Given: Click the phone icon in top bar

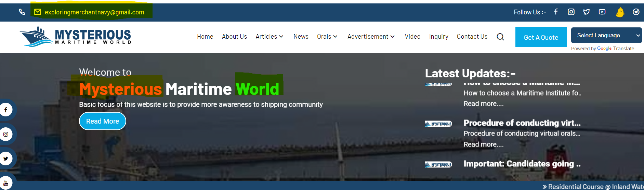Looking at the screenshot, I should (22, 12).
